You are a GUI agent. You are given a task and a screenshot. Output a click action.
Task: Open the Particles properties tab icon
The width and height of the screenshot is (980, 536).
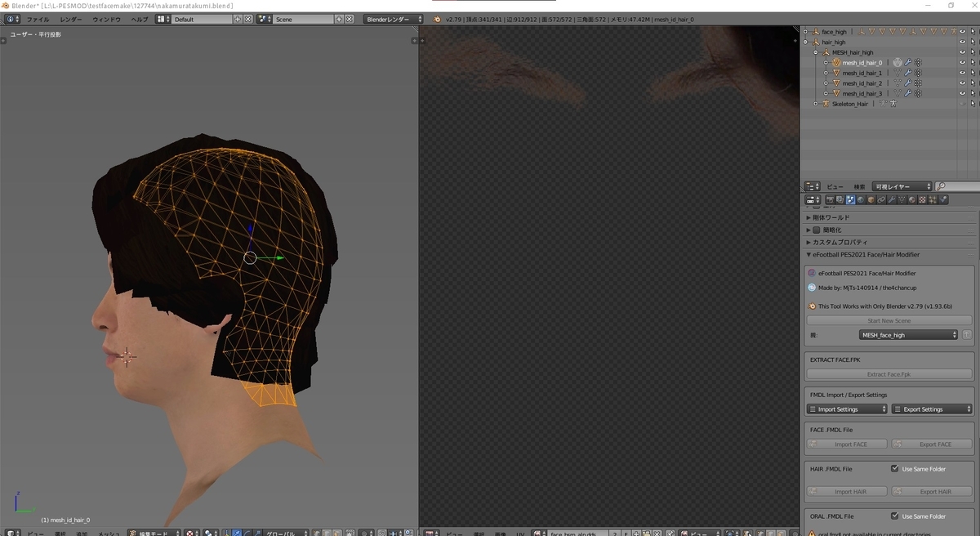point(933,199)
